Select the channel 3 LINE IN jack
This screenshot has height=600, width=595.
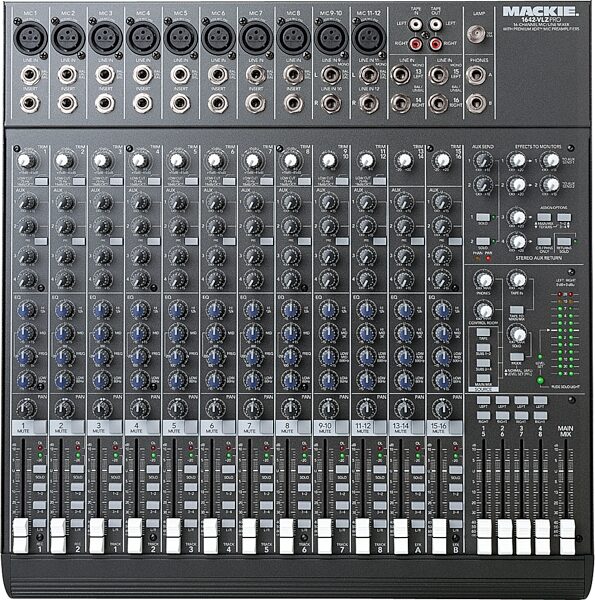(105, 75)
